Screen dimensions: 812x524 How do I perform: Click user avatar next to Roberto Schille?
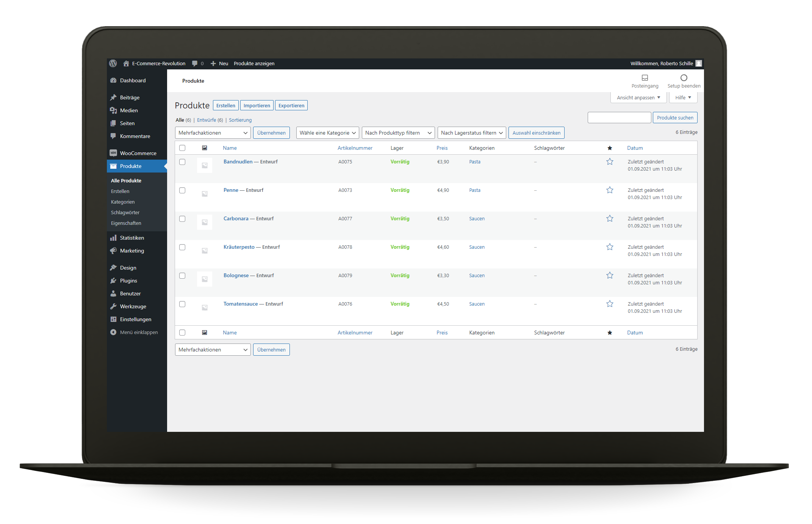(x=699, y=63)
